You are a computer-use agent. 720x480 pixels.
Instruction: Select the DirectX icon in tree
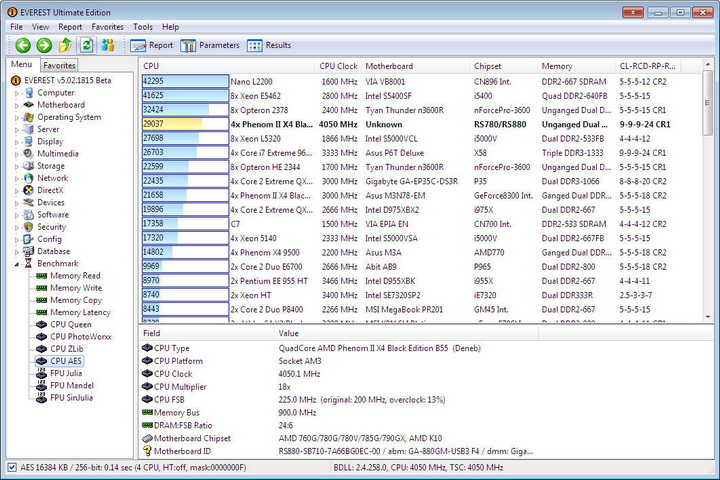[x=28, y=190]
